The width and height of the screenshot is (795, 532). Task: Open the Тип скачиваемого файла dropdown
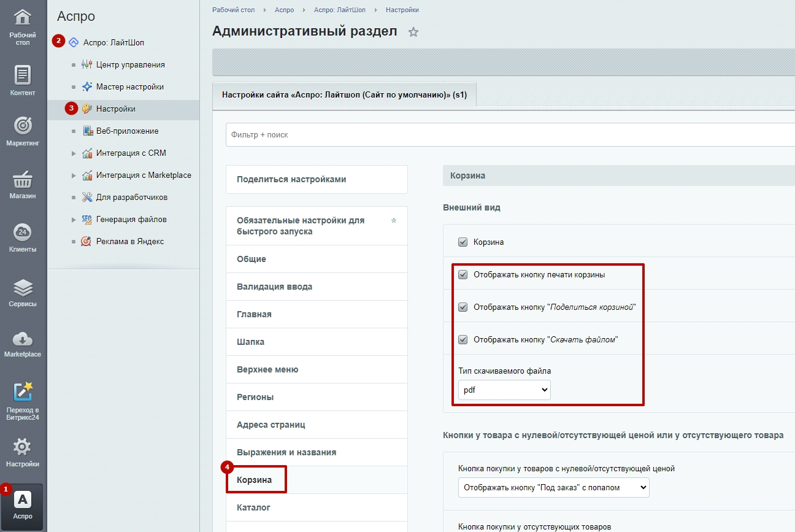(504, 390)
